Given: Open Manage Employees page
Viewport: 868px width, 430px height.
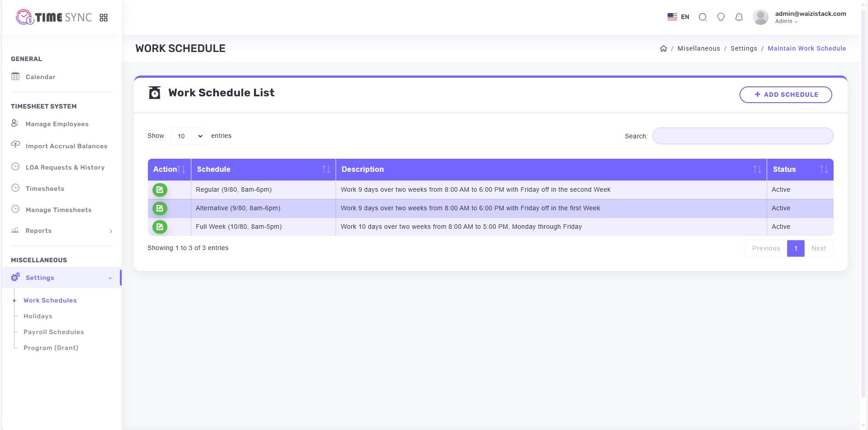Looking at the screenshot, I should pyautogui.click(x=57, y=124).
